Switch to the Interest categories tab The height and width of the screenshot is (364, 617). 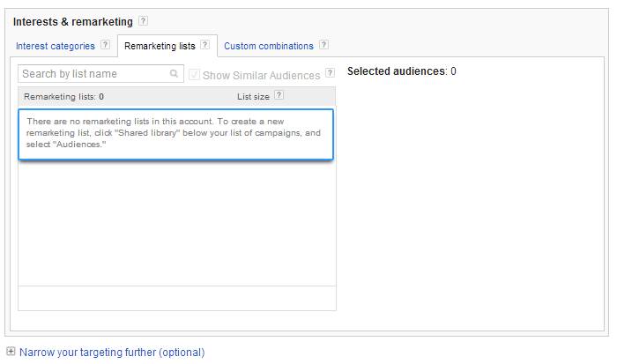56,46
